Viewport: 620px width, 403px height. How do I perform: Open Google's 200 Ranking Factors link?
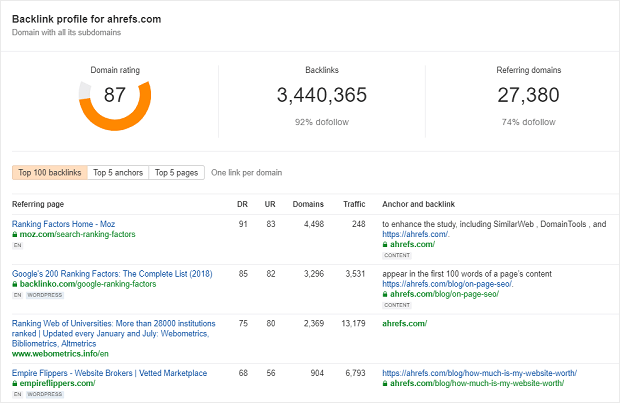click(112, 274)
